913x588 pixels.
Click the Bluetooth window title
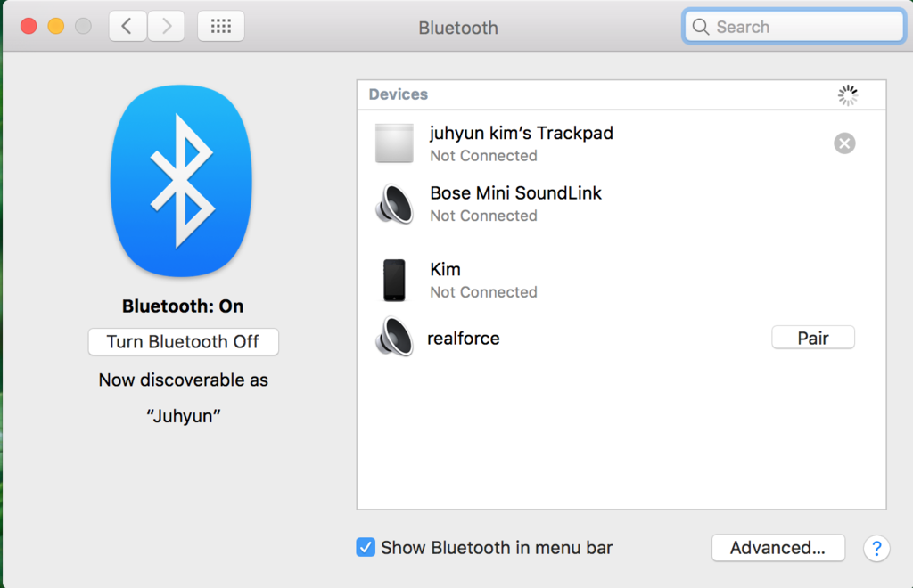pos(458,28)
